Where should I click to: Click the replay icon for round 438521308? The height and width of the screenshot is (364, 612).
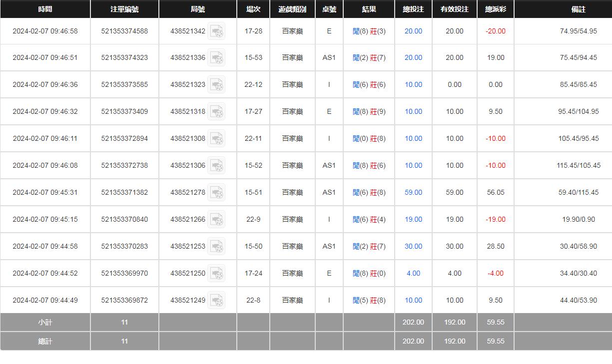point(216,139)
